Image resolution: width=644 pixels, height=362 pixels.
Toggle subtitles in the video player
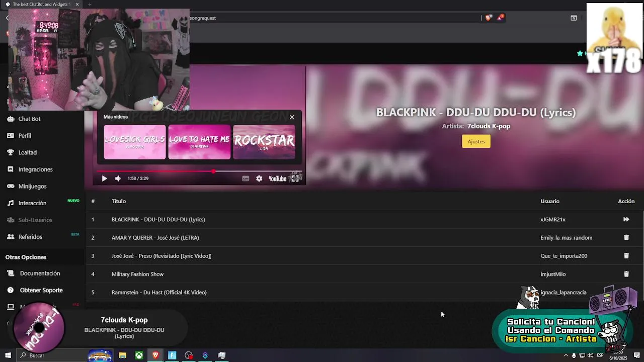point(246,178)
